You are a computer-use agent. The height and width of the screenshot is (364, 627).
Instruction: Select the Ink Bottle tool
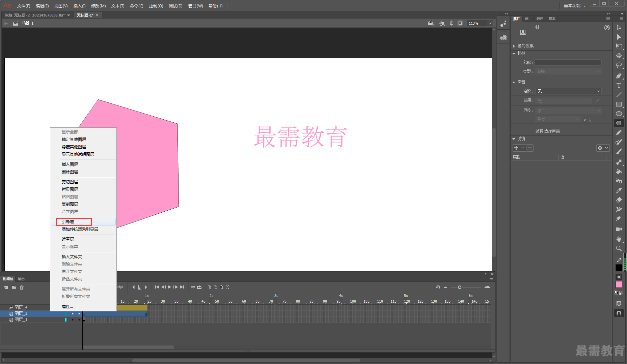tap(619, 181)
